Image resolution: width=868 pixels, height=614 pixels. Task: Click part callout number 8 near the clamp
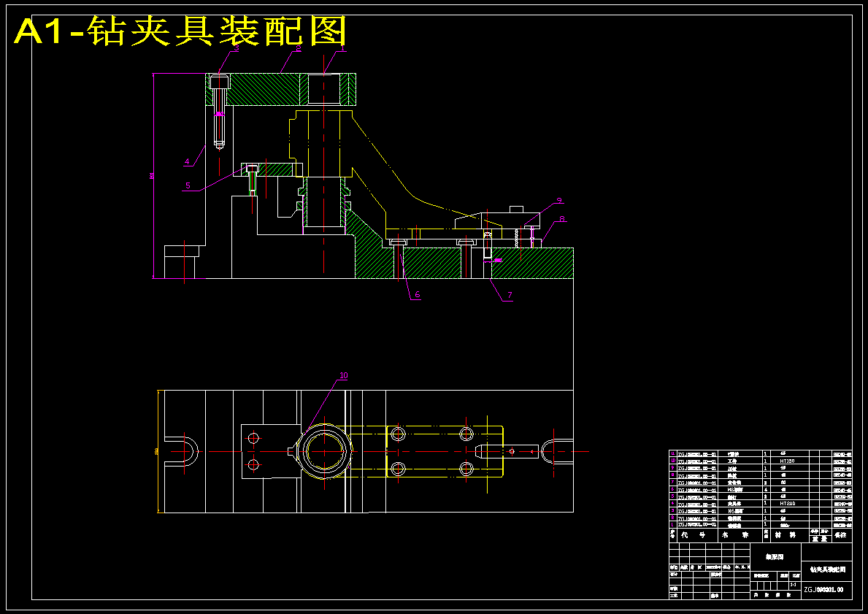click(x=562, y=219)
